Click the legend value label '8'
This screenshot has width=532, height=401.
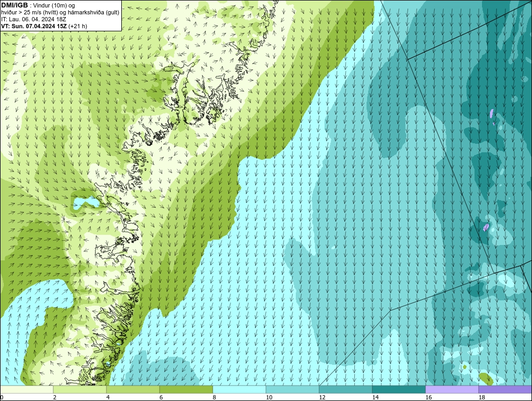click(x=214, y=397)
